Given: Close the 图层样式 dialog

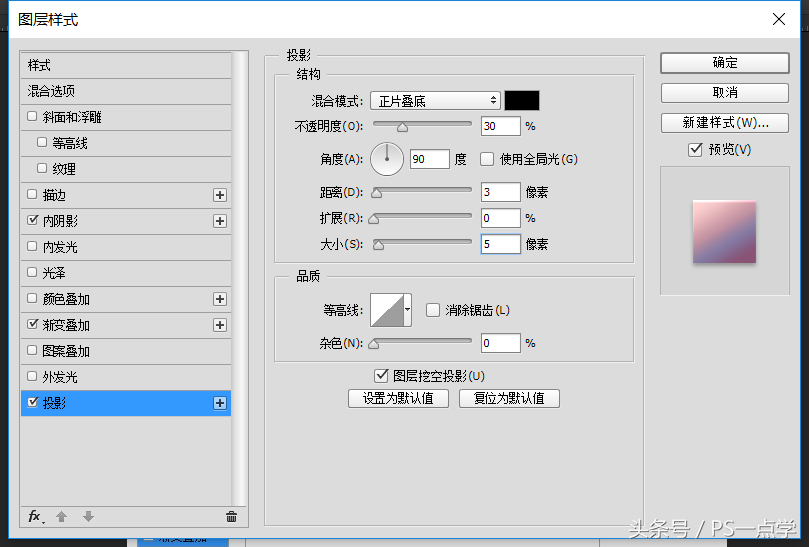Looking at the screenshot, I should (x=779, y=19).
